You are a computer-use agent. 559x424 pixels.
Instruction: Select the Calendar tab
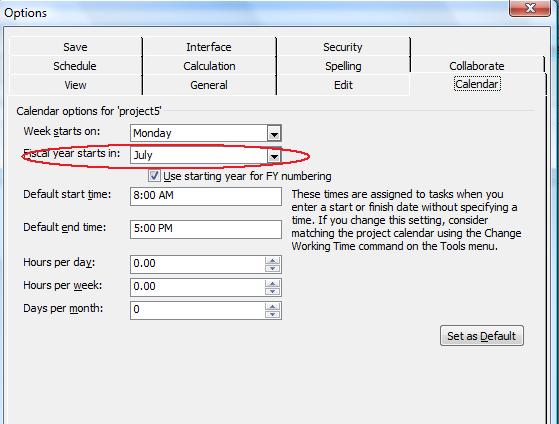pyautogui.click(x=477, y=84)
